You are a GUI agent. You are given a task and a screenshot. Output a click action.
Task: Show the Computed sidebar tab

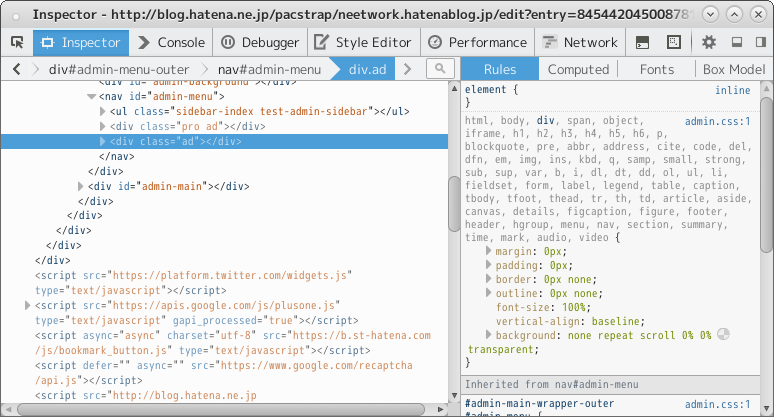click(578, 69)
